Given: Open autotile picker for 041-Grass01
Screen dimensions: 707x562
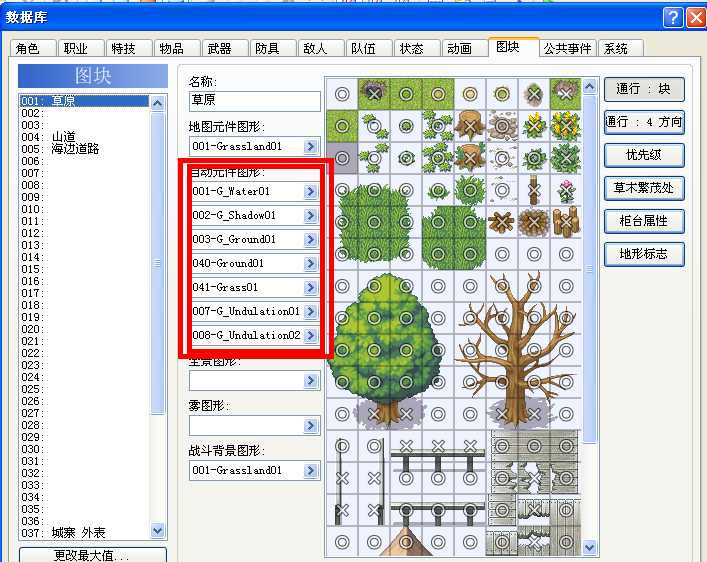Looking at the screenshot, I should (310, 287).
